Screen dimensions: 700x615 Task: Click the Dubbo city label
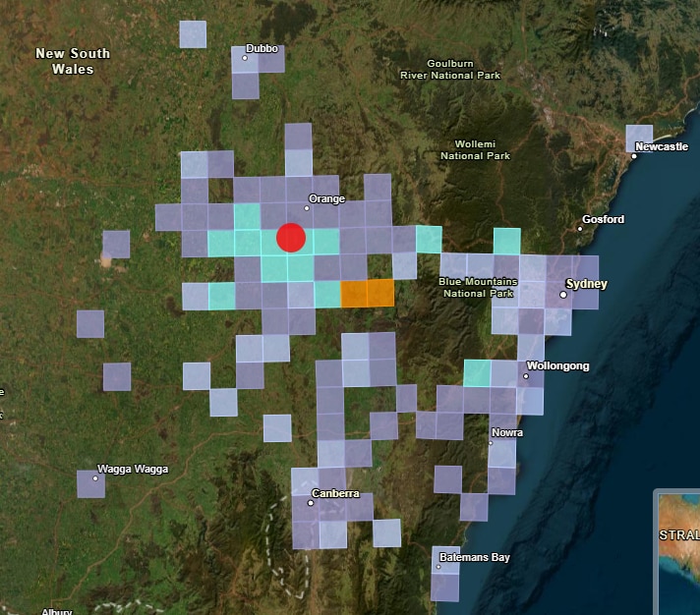(262, 48)
